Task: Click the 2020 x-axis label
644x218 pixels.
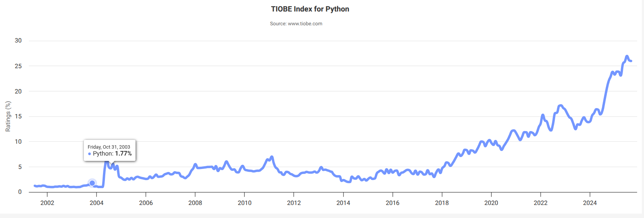Action: (491, 203)
